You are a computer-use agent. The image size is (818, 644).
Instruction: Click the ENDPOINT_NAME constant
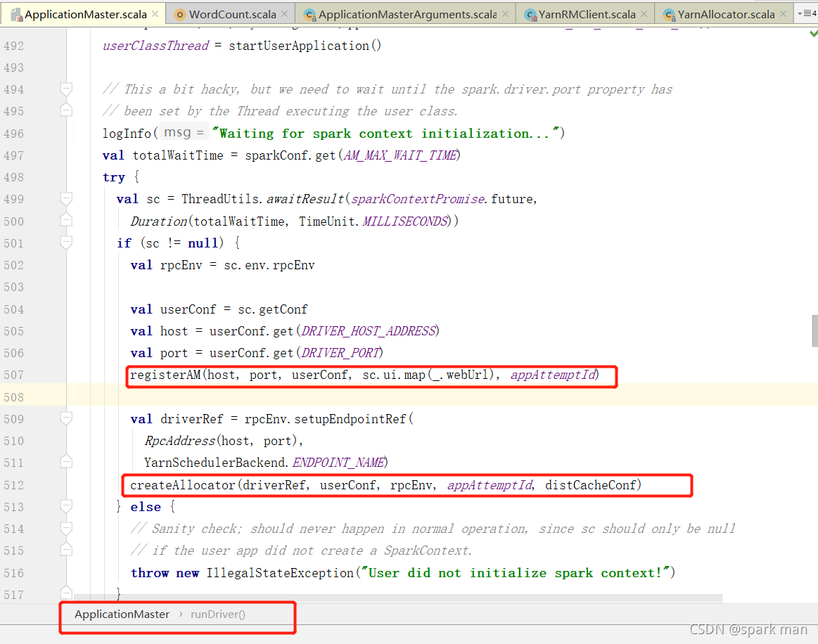(x=338, y=463)
